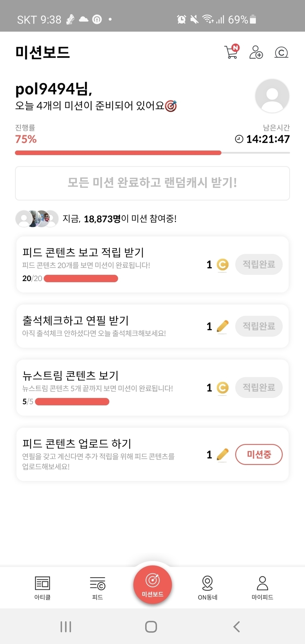Tap the participant avatars group

(x=37, y=219)
